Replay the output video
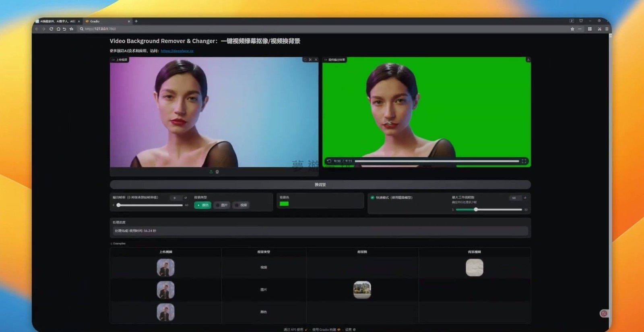This screenshot has height=332, width=644. click(329, 161)
